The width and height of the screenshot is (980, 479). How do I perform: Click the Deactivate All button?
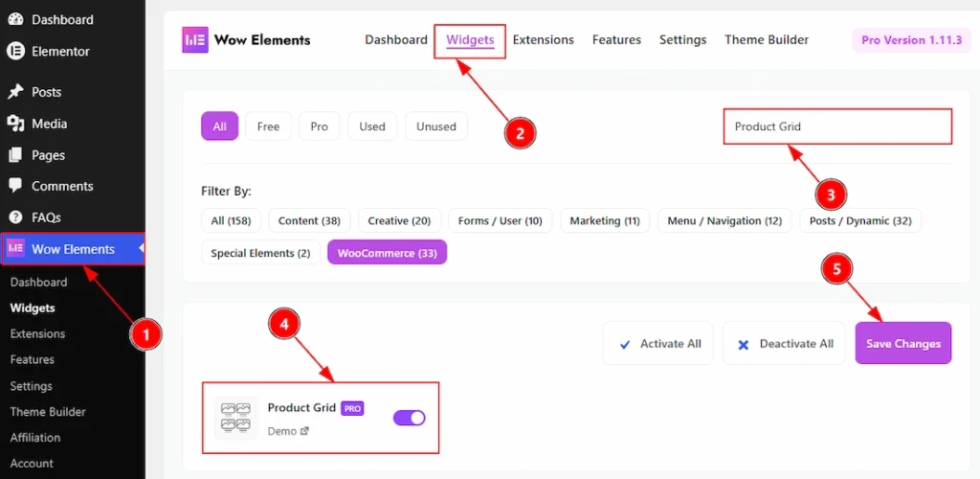point(784,343)
